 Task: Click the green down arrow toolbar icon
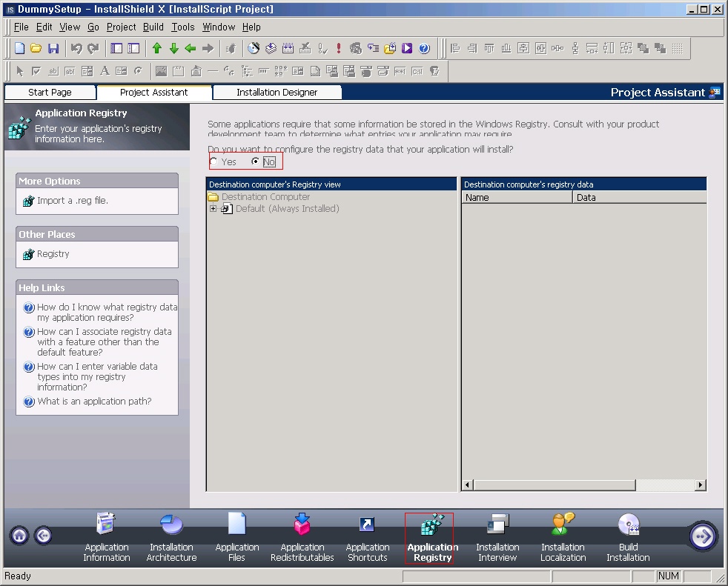174,48
